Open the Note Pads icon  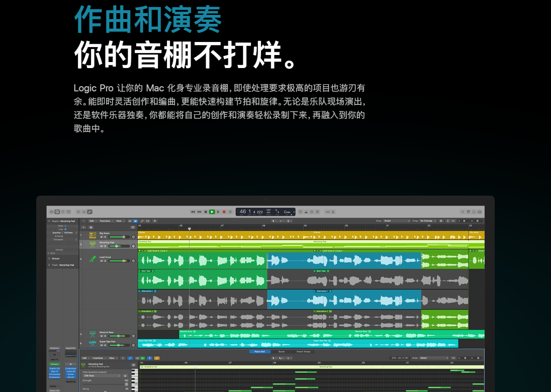(468, 212)
